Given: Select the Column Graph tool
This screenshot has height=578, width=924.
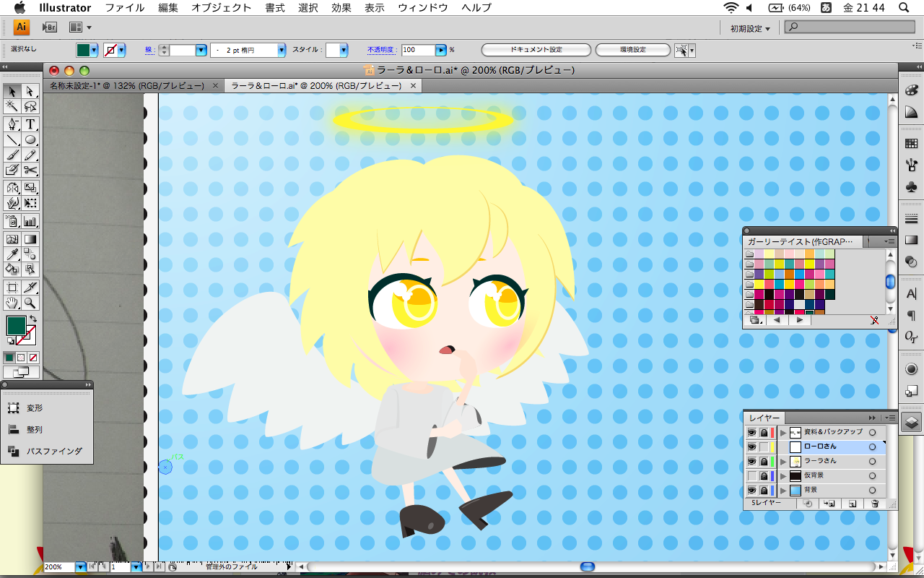Looking at the screenshot, I should [x=30, y=221].
